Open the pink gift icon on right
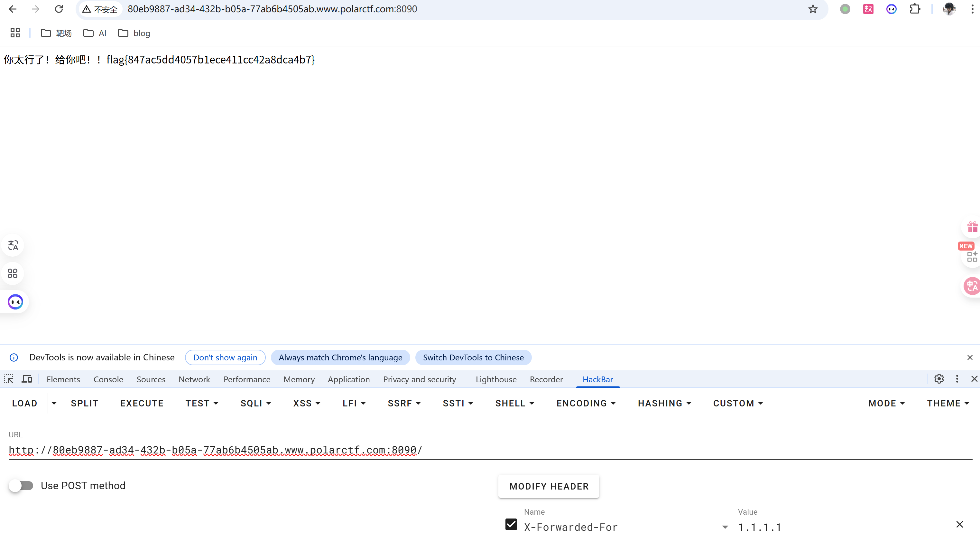980x533 pixels. pos(972,227)
